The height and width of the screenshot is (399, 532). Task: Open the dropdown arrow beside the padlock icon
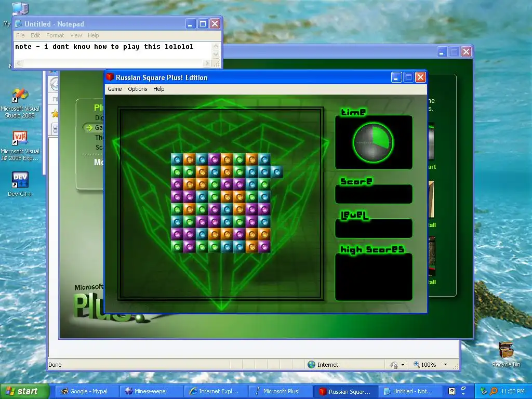point(403,365)
